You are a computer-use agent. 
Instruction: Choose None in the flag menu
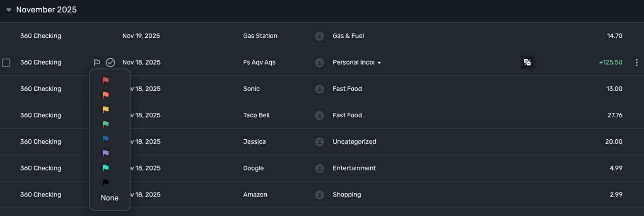pyautogui.click(x=110, y=198)
